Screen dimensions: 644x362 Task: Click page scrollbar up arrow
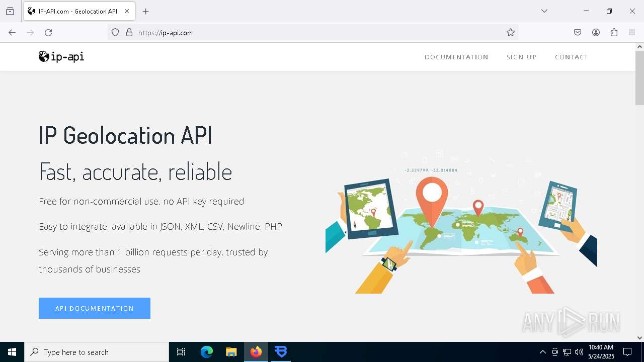coord(639,47)
